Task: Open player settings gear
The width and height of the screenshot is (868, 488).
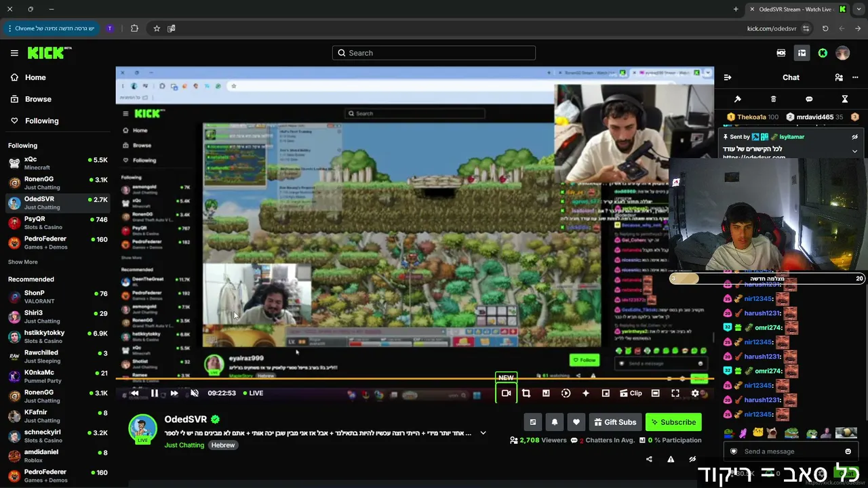Action: [695, 393]
